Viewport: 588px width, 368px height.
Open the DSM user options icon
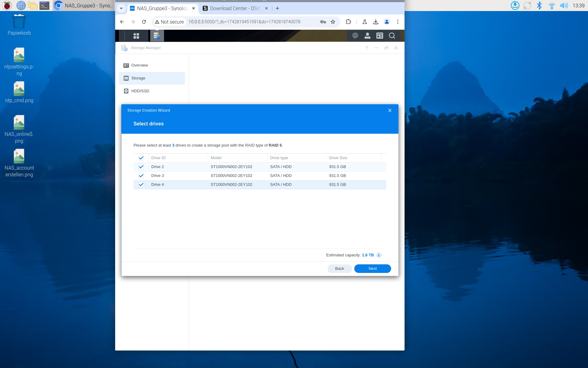(367, 36)
